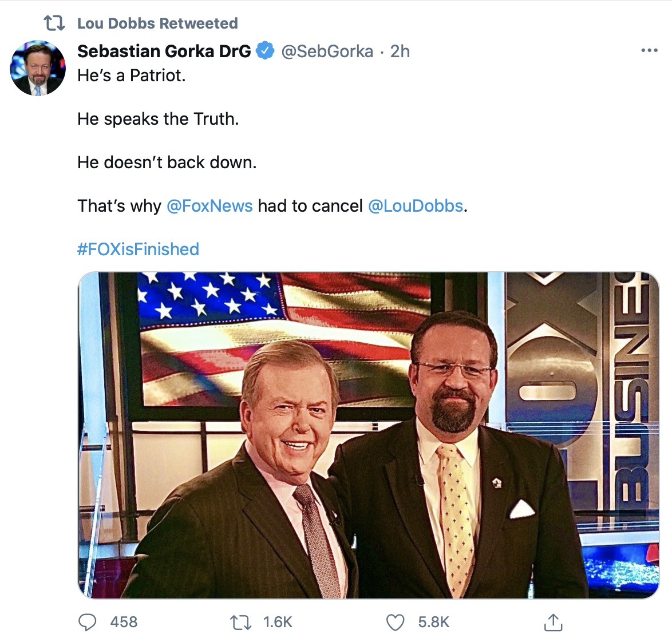Image resolution: width=672 pixels, height=642 pixels.
Task: Click the retweeted arrows icon above the tweet
Action: (54, 23)
